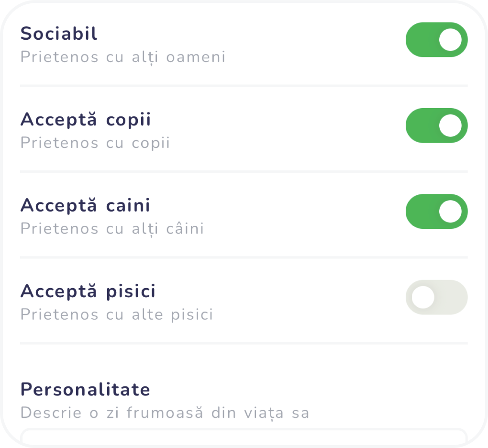
Task: Click the gray track of Acceptă pisici switch
Action: pyautogui.click(x=452, y=297)
